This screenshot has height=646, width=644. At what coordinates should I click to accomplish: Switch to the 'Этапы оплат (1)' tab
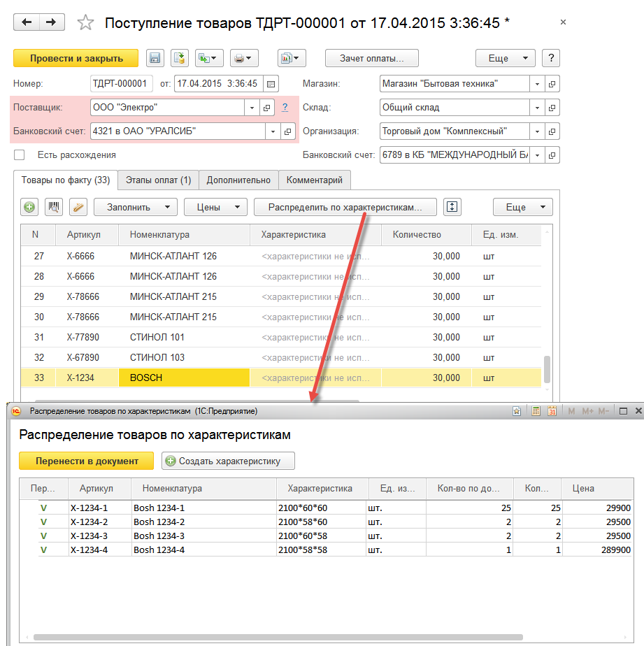coord(158,180)
